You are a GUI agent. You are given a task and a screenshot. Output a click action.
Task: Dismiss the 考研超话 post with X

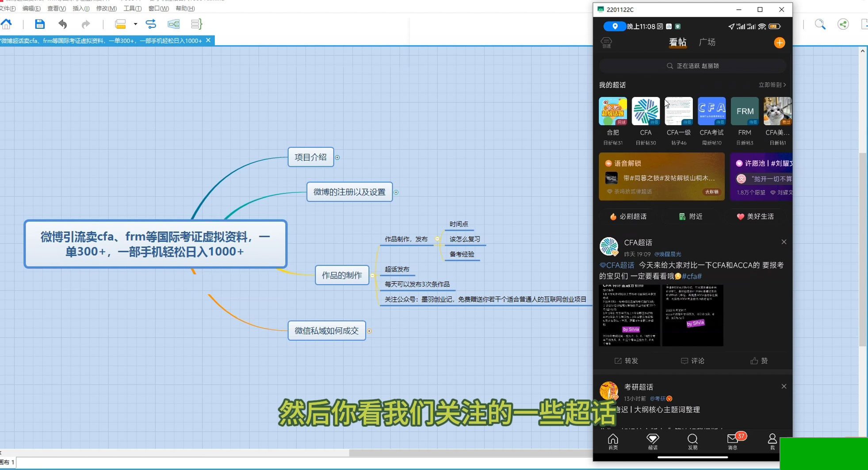pyautogui.click(x=784, y=386)
